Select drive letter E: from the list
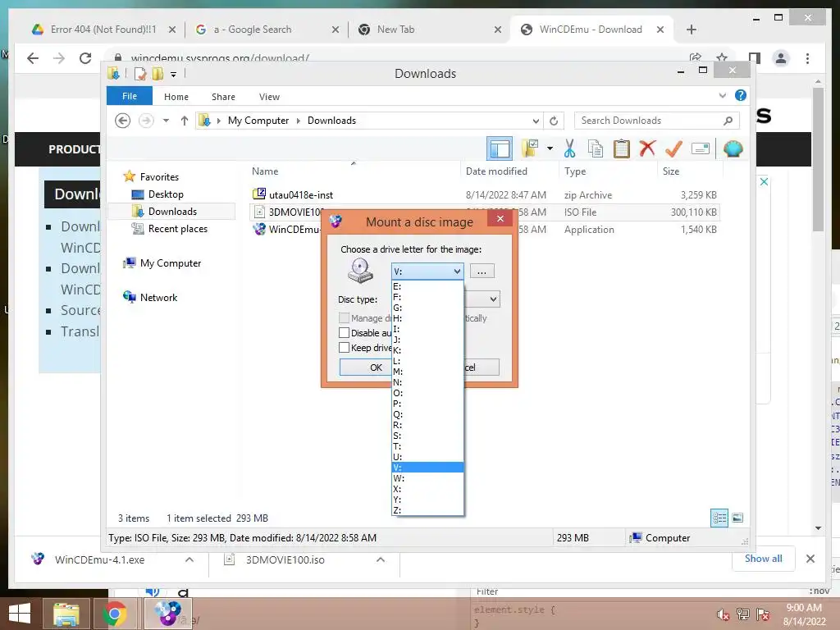Screen dimensions: 840x630 coord(427,286)
